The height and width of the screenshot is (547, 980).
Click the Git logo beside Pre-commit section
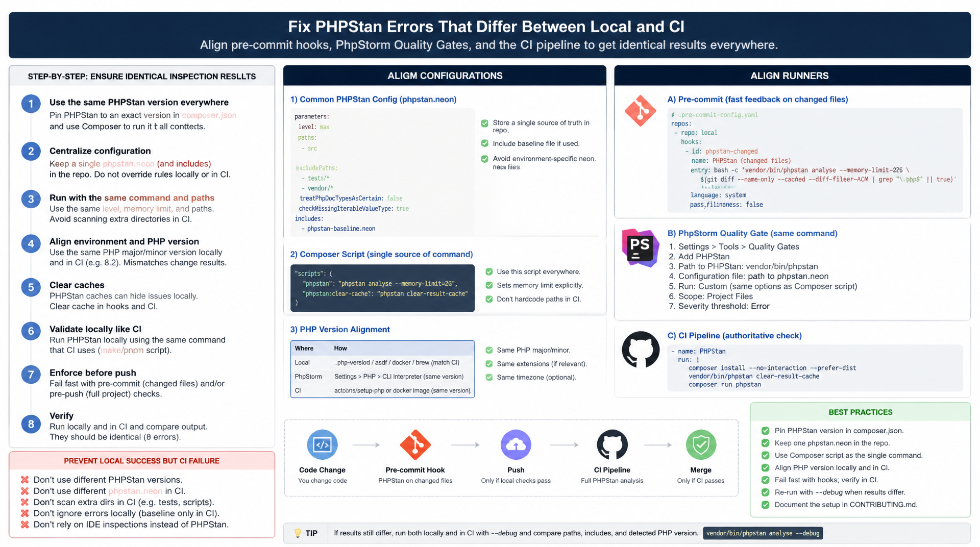tap(640, 111)
